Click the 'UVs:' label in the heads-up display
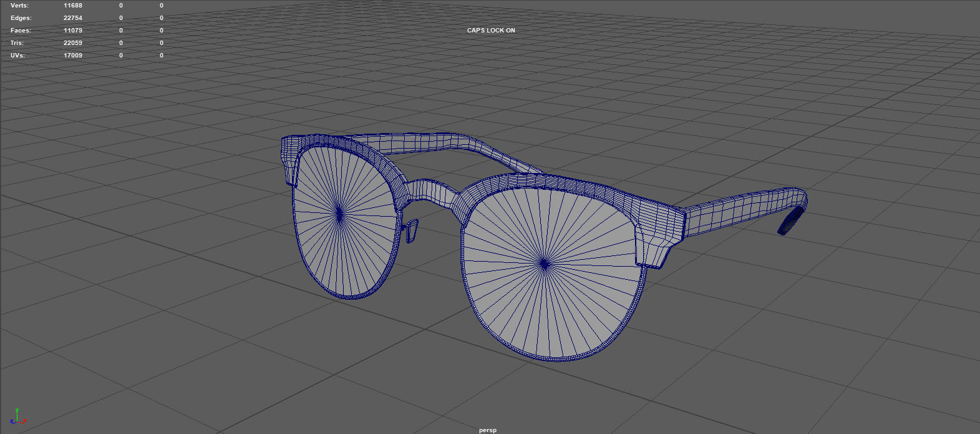The height and width of the screenshot is (434, 980). point(18,56)
